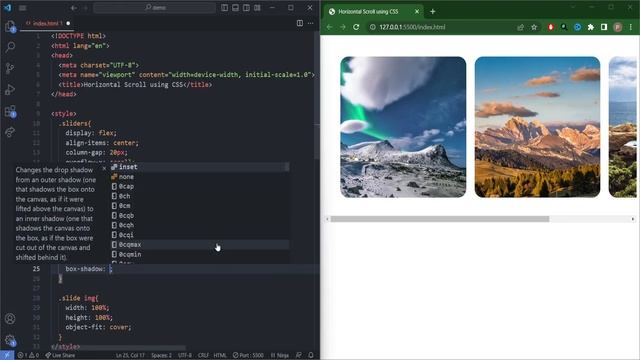Open the Explorer view in activity bar
640x360 pixels.
[10, 27]
